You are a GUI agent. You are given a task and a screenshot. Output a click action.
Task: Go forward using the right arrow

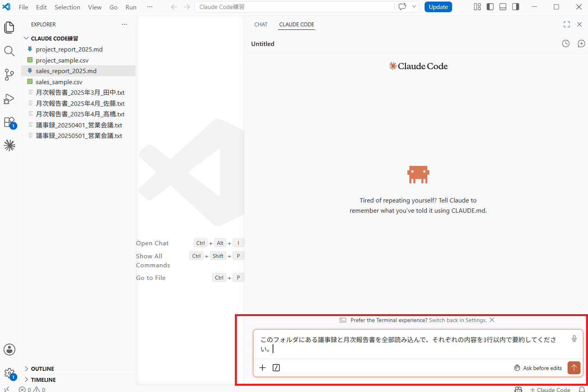(x=187, y=7)
